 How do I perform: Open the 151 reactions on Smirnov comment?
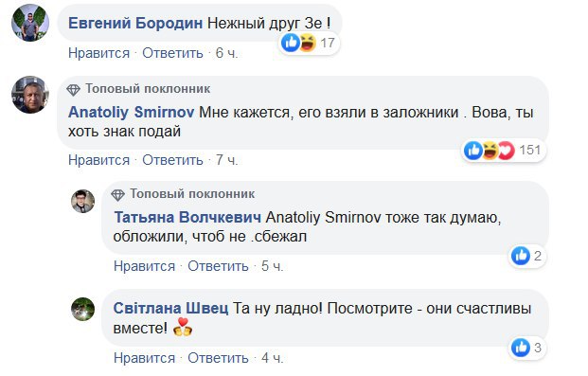tap(503, 151)
